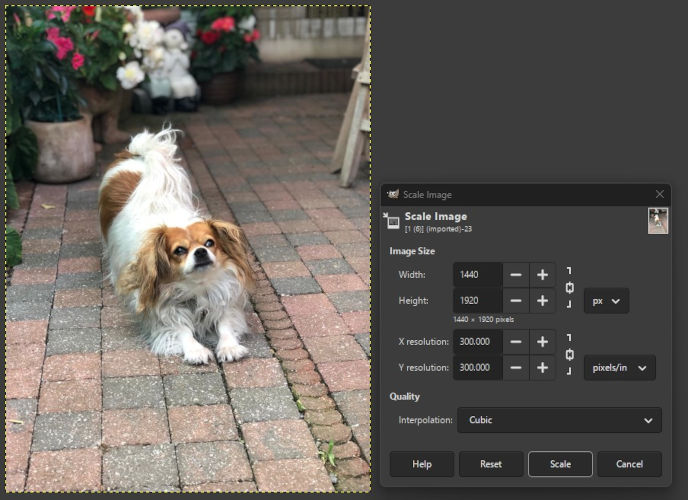The height and width of the screenshot is (500, 688).
Task: Close the Scale Image dialog
Action: point(659,194)
